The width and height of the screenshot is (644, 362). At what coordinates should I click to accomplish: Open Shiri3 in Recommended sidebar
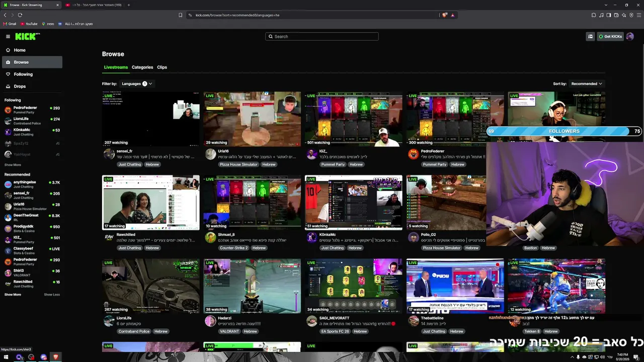point(32,273)
